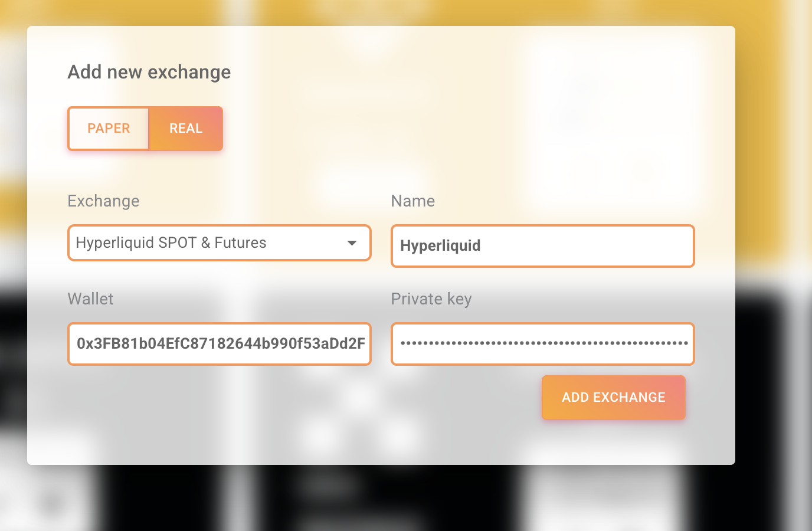Switch to PAPER trading mode
Screen dimensions: 812x531
(x=109, y=129)
